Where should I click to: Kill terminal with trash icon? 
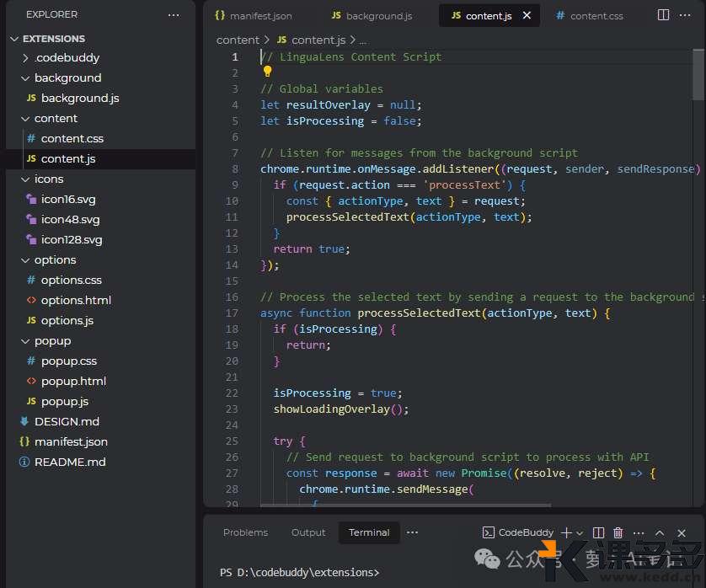pos(618,533)
